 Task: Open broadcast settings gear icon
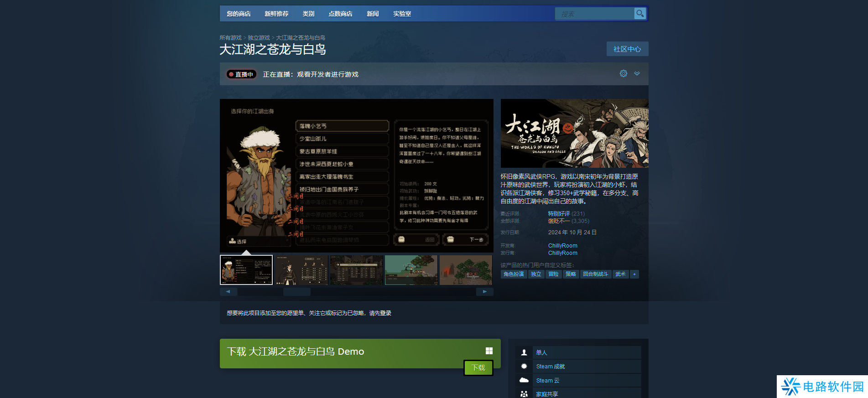(x=623, y=73)
